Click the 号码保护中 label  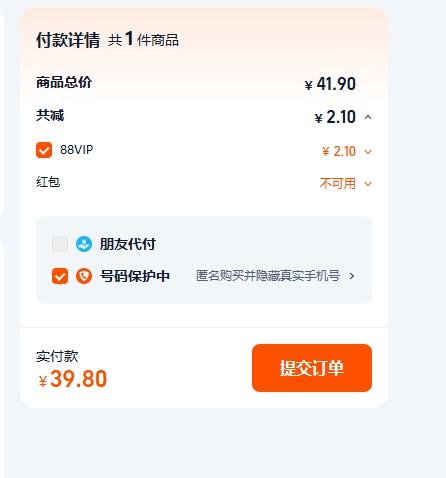tap(135, 276)
